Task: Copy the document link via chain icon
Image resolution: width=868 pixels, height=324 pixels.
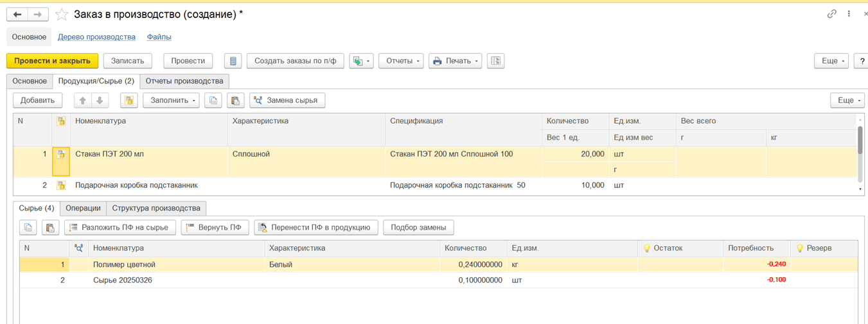Action: [x=832, y=13]
